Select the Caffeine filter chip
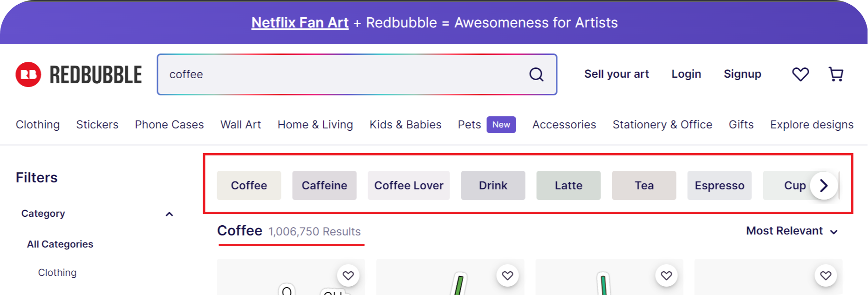This screenshot has width=868, height=295. point(324,185)
